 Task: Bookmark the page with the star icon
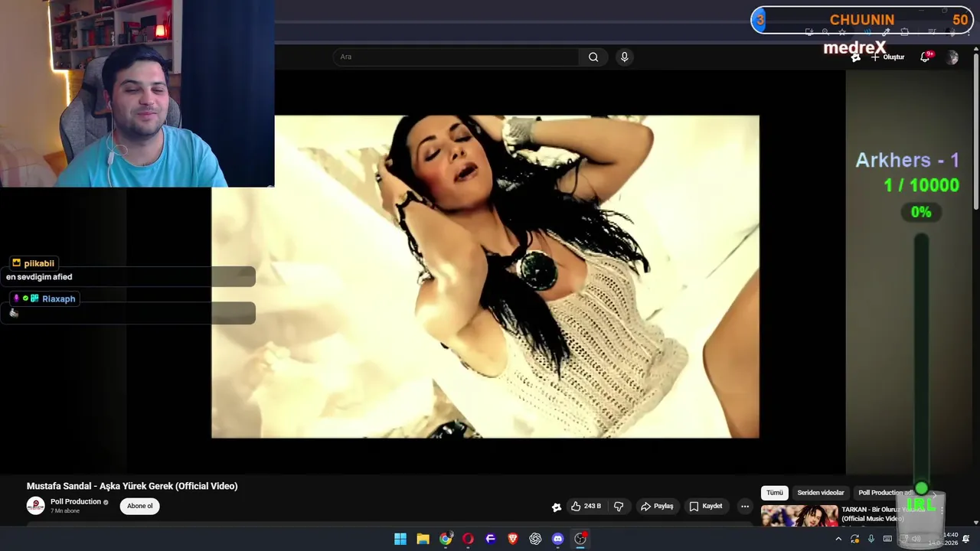click(x=842, y=32)
